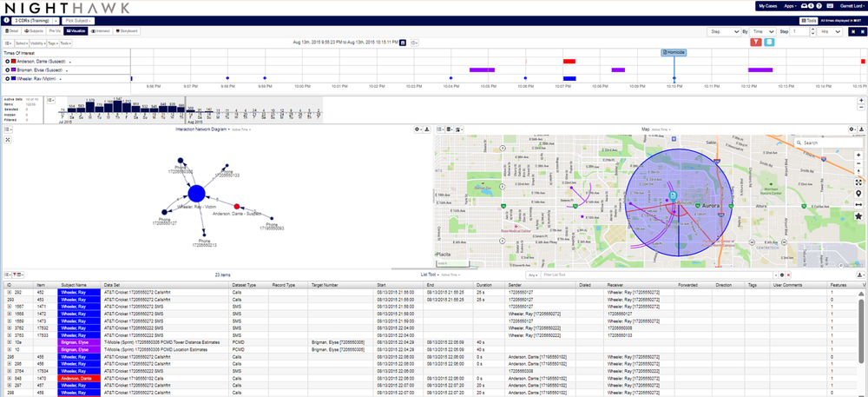Open the Any filter field dropdown
The image size is (868, 397).
[533, 275]
